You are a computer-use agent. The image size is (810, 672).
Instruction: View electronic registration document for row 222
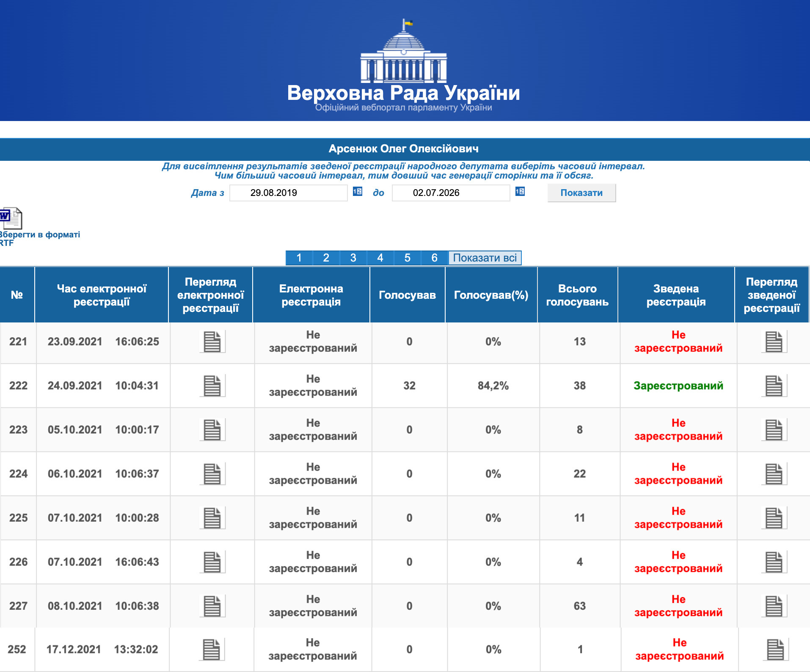212,386
